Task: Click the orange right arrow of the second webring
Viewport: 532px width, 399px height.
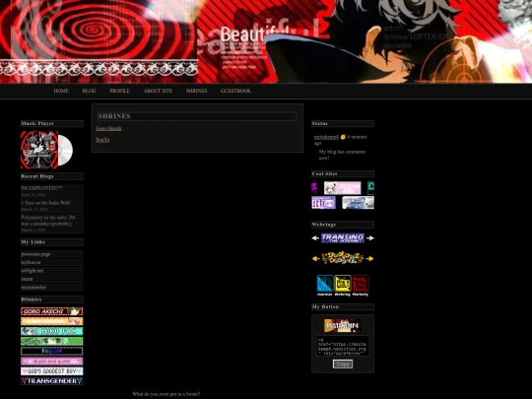Action: [x=369, y=258]
